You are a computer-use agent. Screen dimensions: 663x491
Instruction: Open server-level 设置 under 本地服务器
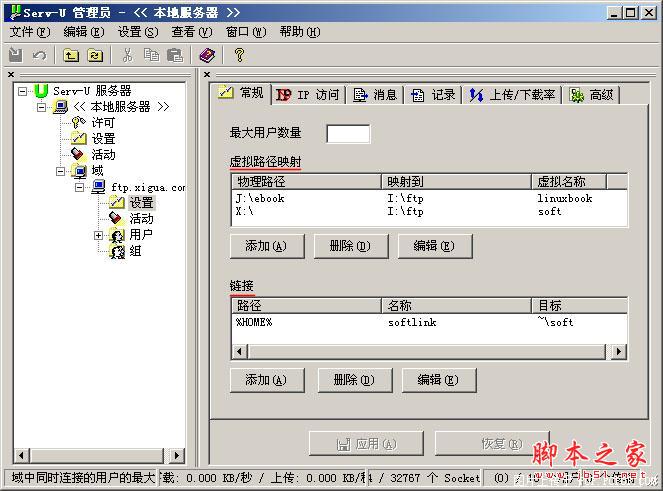(x=103, y=139)
